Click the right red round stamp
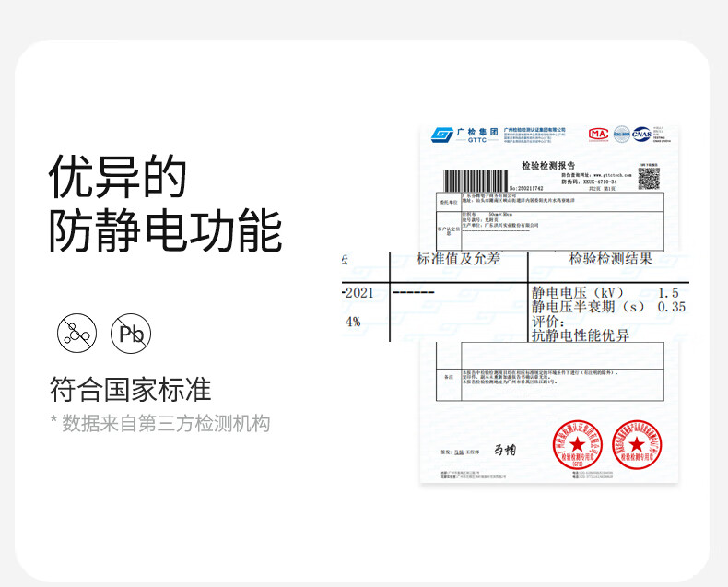Viewport: 728px width, 587px height. point(637,445)
